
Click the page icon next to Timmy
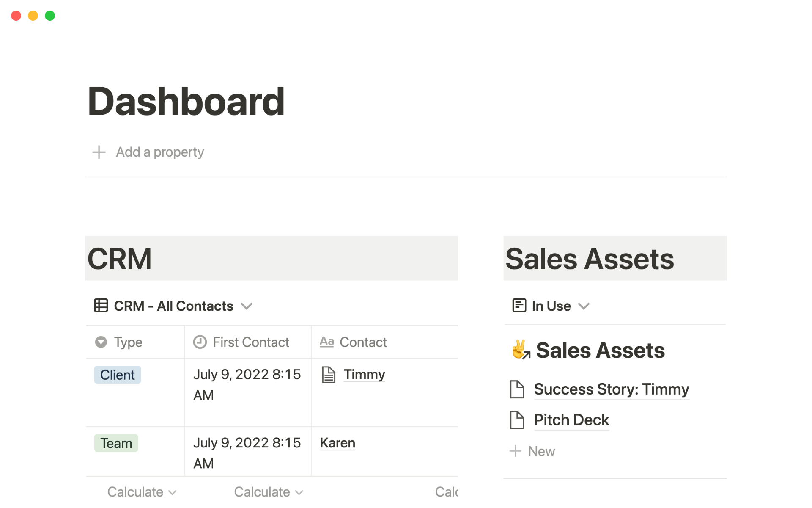329,375
